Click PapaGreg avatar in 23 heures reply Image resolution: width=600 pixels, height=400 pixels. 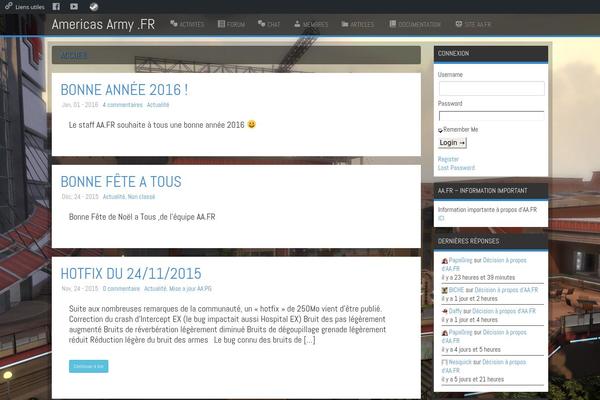click(445, 261)
